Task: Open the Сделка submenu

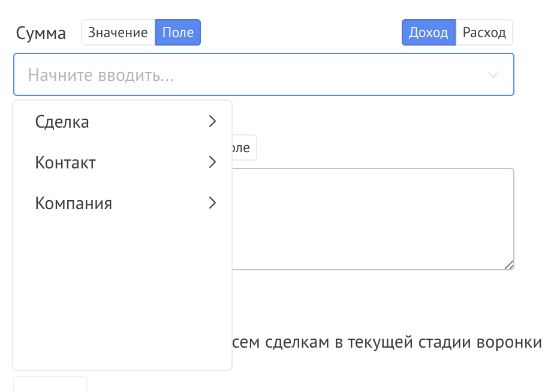Action: [62, 122]
